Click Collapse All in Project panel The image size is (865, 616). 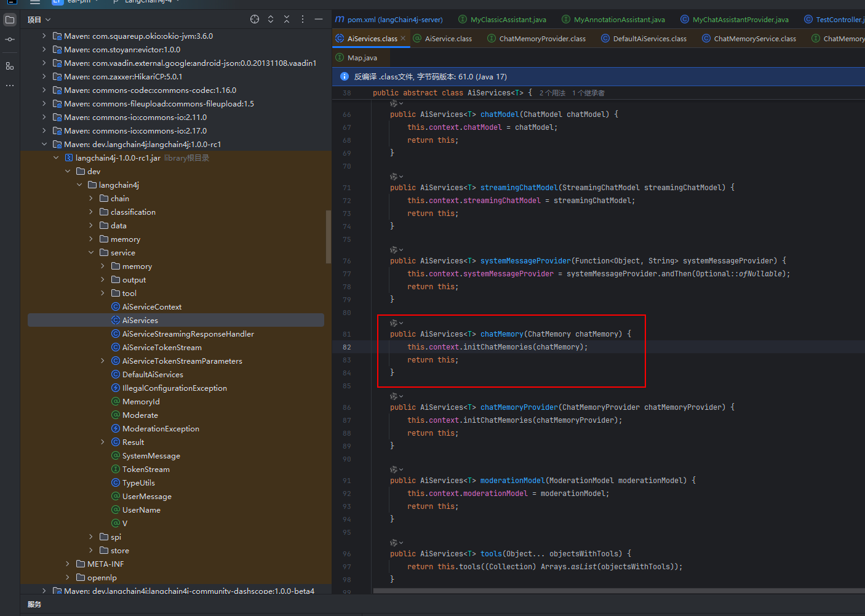(287, 20)
